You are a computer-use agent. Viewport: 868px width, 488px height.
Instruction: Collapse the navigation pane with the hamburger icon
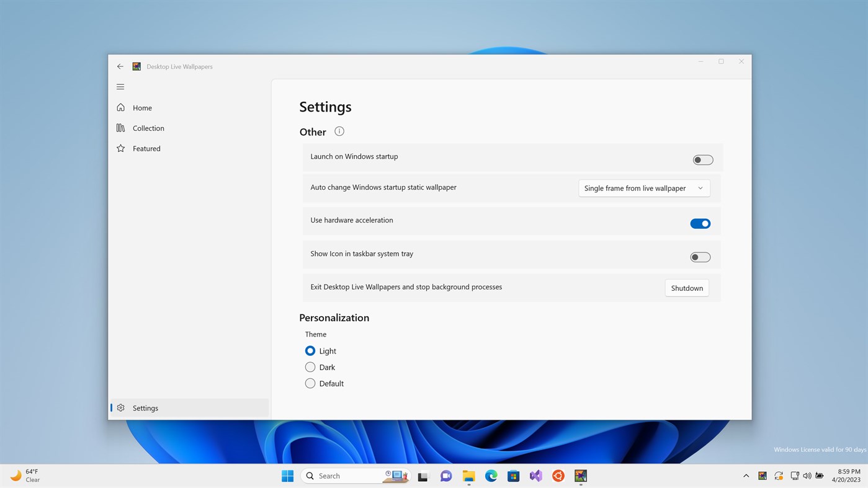(120, 87)
